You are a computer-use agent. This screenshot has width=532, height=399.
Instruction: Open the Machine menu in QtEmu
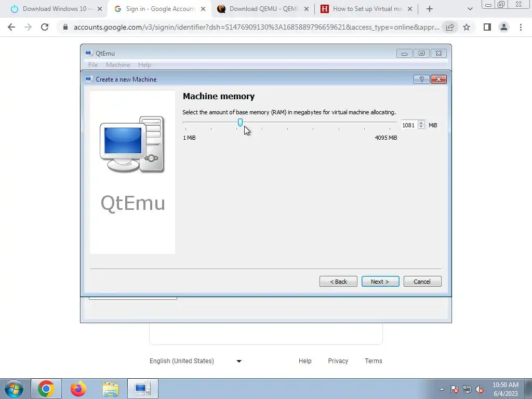(118, 65)
